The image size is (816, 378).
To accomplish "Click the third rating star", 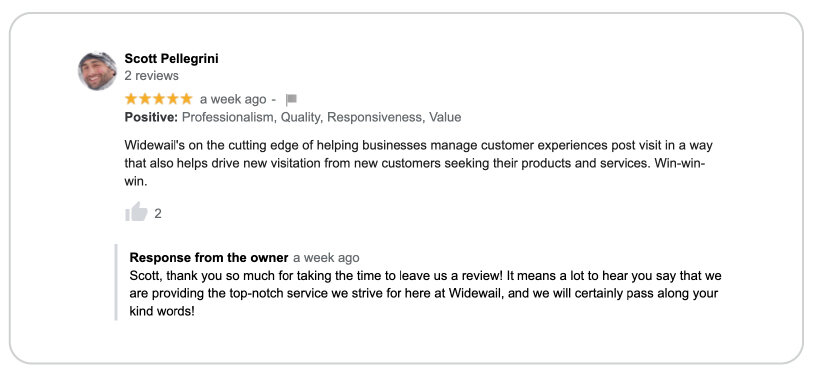I will pyautogui.click(x=159, y=99).
